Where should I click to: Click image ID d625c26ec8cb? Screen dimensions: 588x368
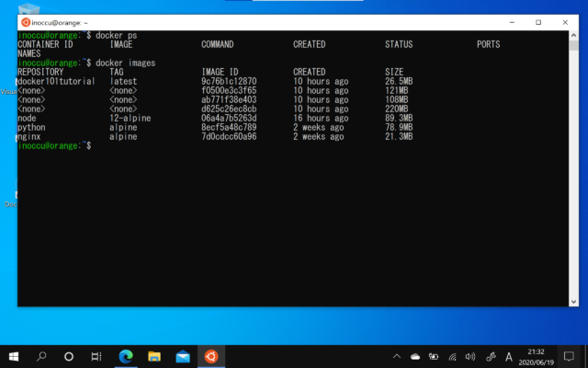click(x=229, y=109)
